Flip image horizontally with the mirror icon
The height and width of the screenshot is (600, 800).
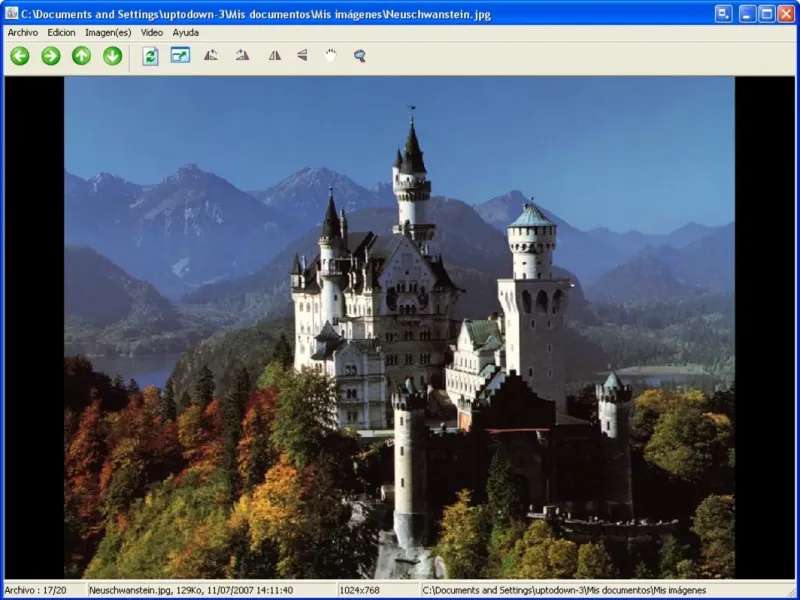(274, 55)
